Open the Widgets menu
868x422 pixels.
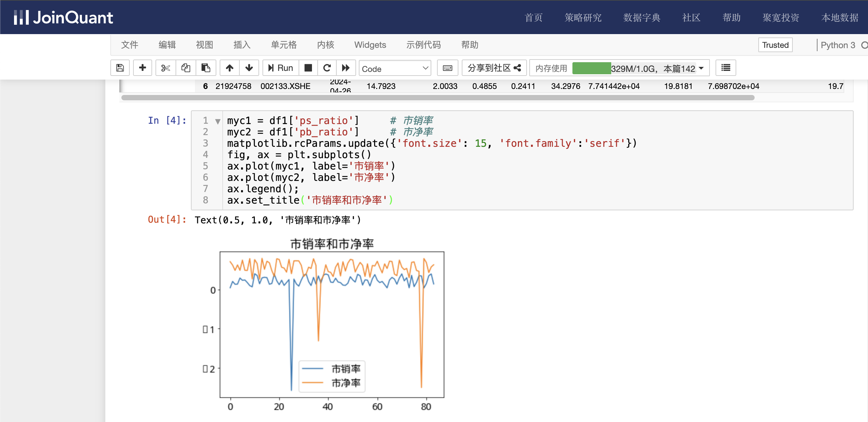coord(370,45)
